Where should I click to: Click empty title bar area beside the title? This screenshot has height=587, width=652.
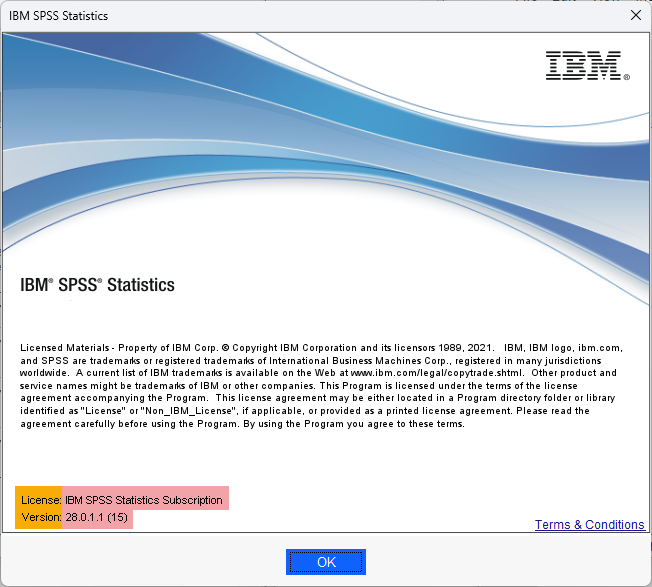coord(366,16)
